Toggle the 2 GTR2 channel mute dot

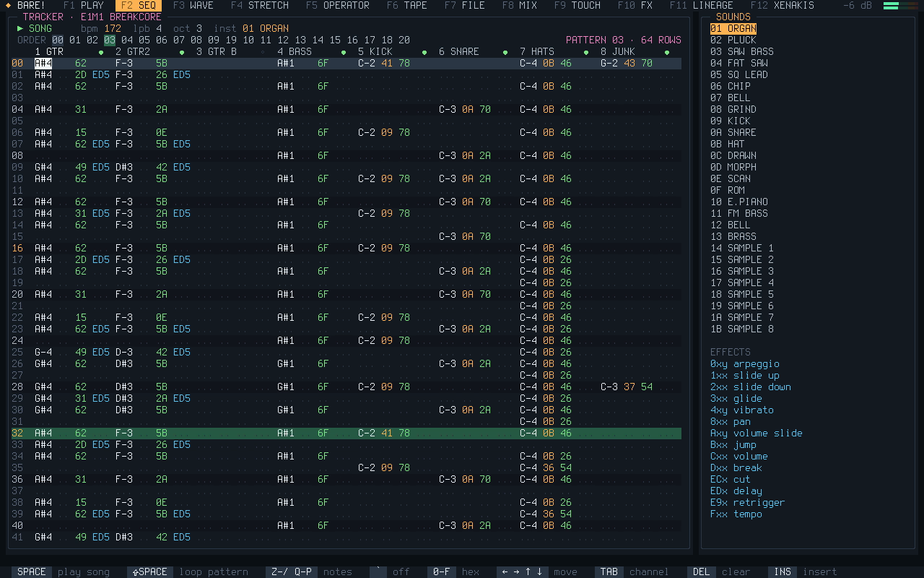coord(182,52)
